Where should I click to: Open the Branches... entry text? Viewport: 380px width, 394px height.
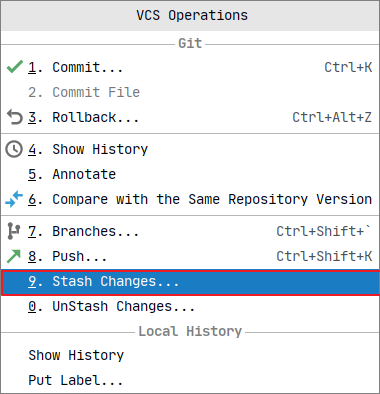pyautogui.click(x=95, y=231)
